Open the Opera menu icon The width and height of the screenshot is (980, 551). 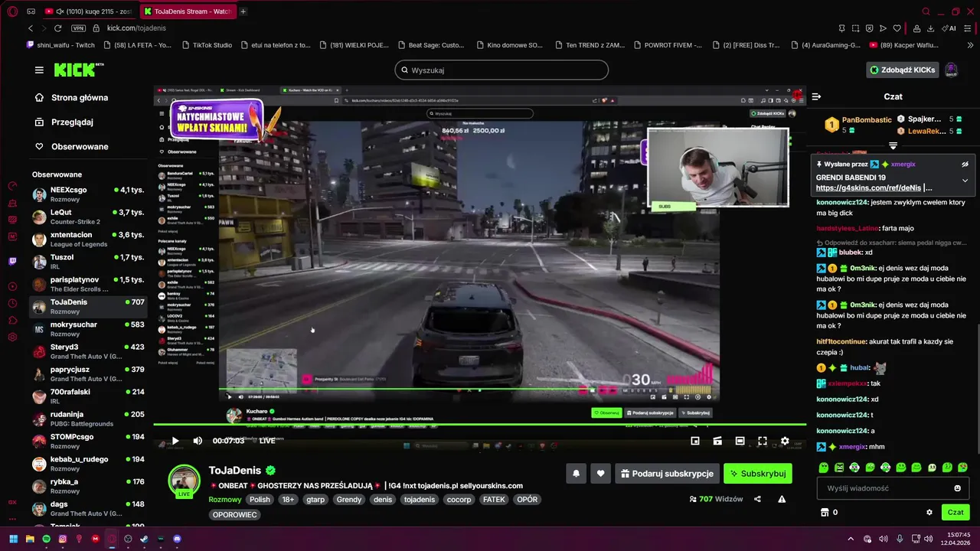click(13, 11)
